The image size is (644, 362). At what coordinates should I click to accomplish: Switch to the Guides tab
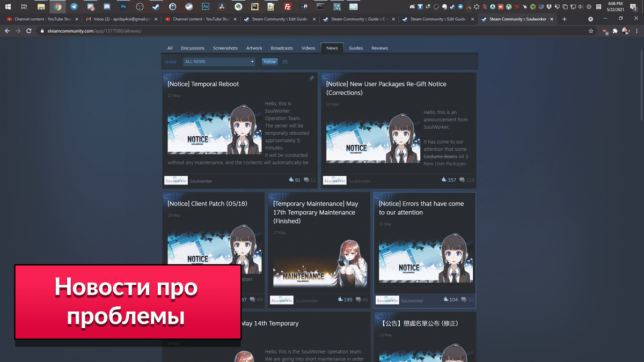click(355, 48)
